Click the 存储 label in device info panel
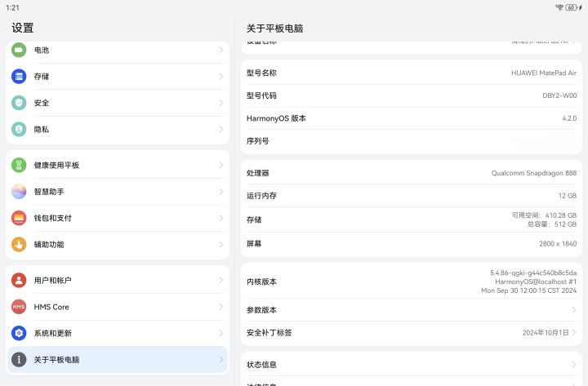 tap(254, 220)
